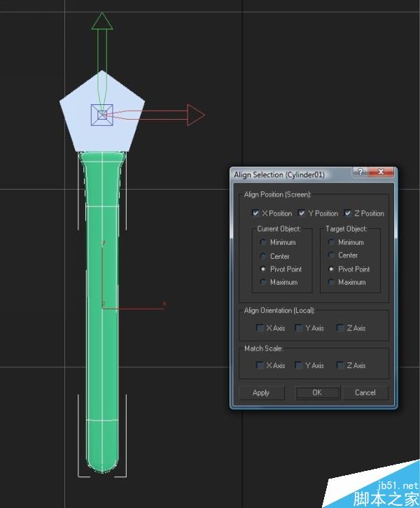The height and width of the screenshot is (508, 420).
Task: Click the Apply button
Action: click(x=261, y=393)
